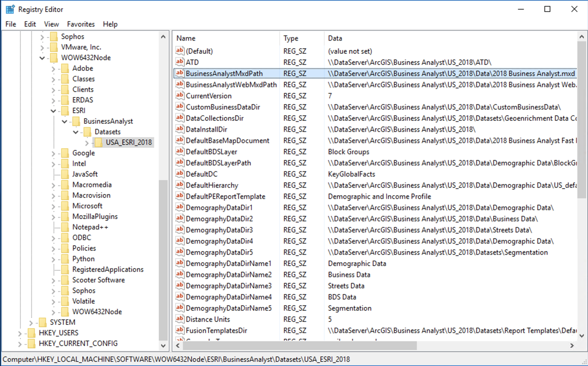Click the string icon beside (Default) value
Screen dimensions: 588x366
point(180,51)
